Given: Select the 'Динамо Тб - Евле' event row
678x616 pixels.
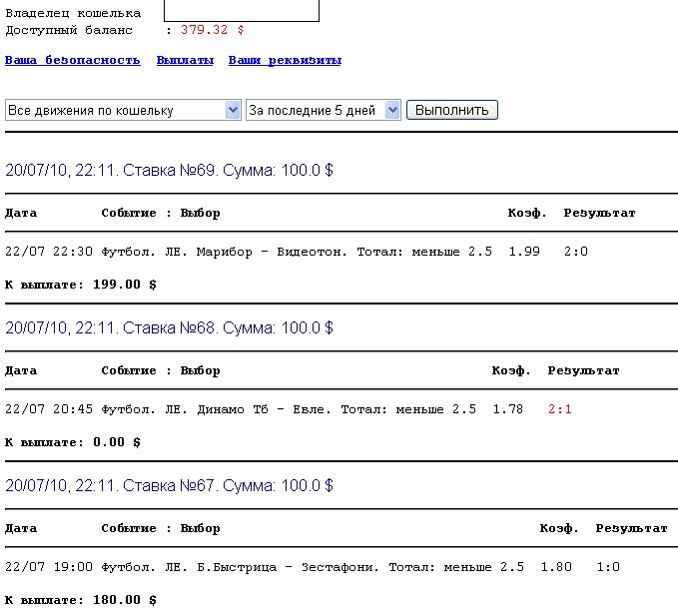Looking at the screenshot, I should (x=289, y=409).
